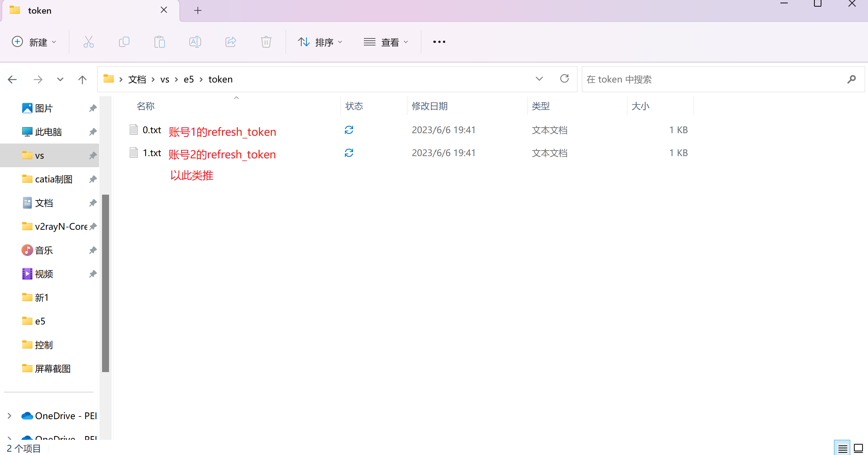The width and height of the screenshot is (868, 455).
Task: Select the 1.txt file name
Action: pos(152,153)
